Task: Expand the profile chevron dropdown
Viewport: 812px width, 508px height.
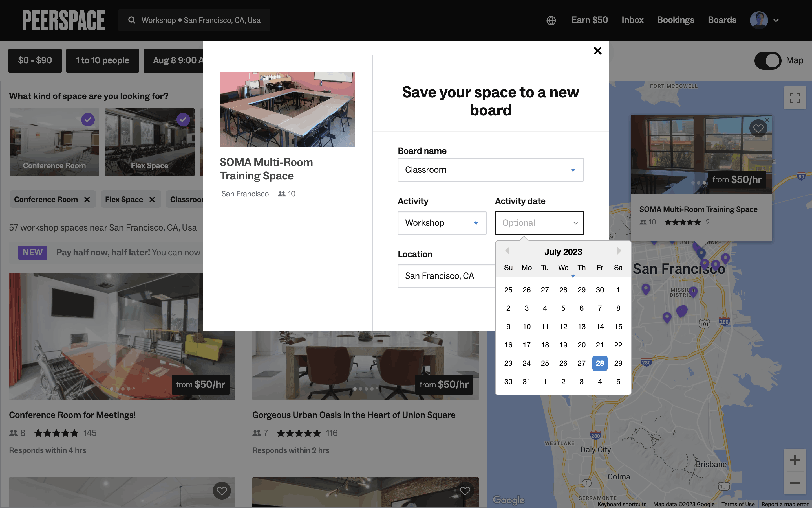Action: tap(776, 21)
